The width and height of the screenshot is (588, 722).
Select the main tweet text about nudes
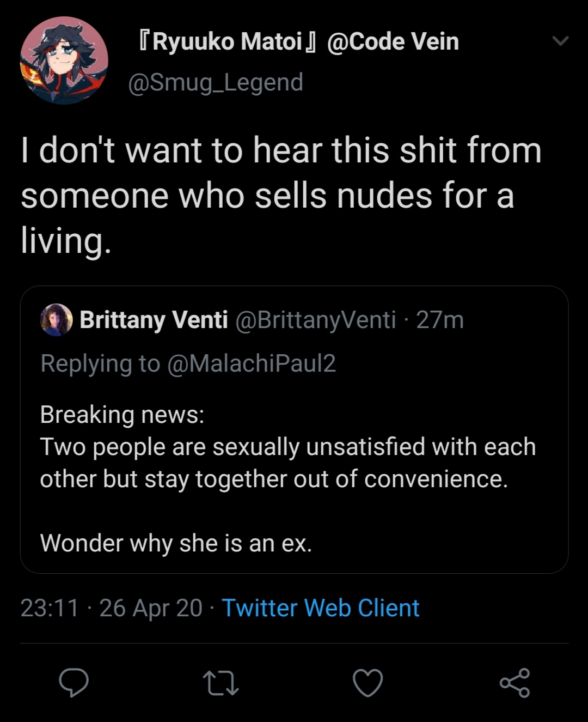(x=281, y=195)
